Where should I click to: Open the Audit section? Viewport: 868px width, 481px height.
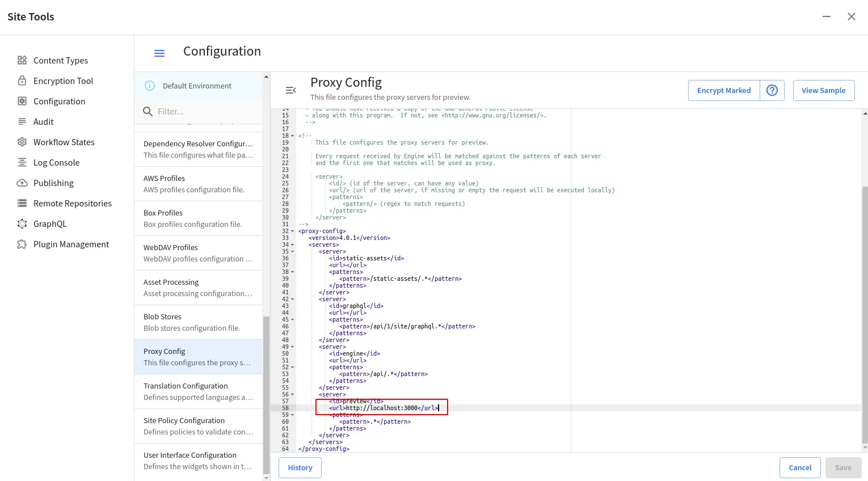coord(43,121)
